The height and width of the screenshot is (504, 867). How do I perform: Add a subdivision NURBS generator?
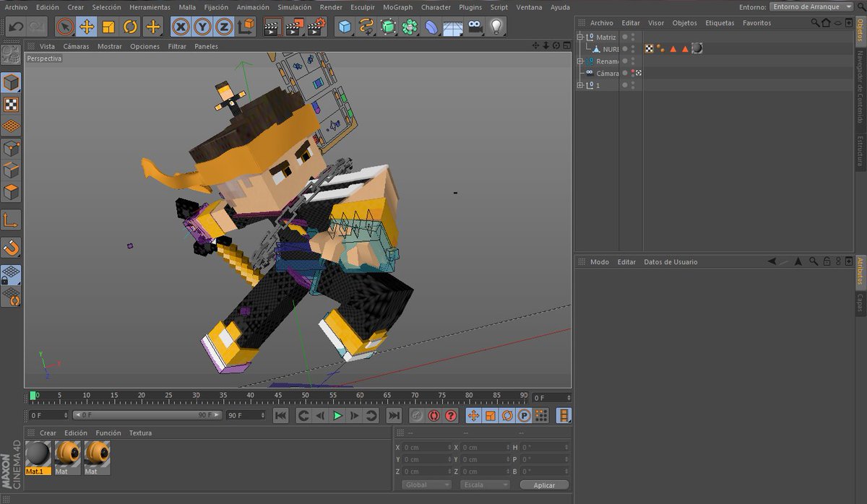388,27
